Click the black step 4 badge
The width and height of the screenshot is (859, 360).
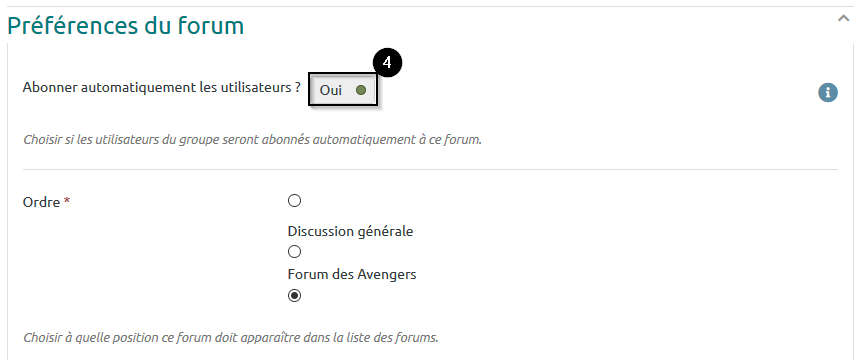click(387, 63)
